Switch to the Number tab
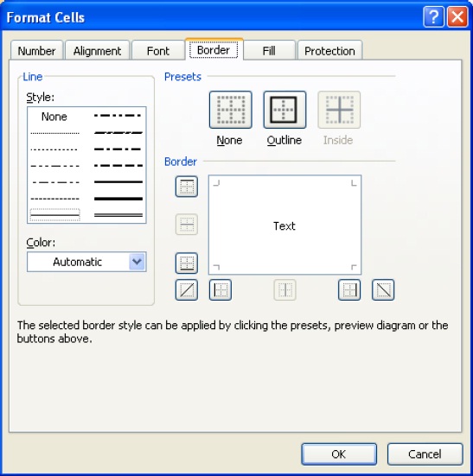The image size is (473, 476). 37,50
